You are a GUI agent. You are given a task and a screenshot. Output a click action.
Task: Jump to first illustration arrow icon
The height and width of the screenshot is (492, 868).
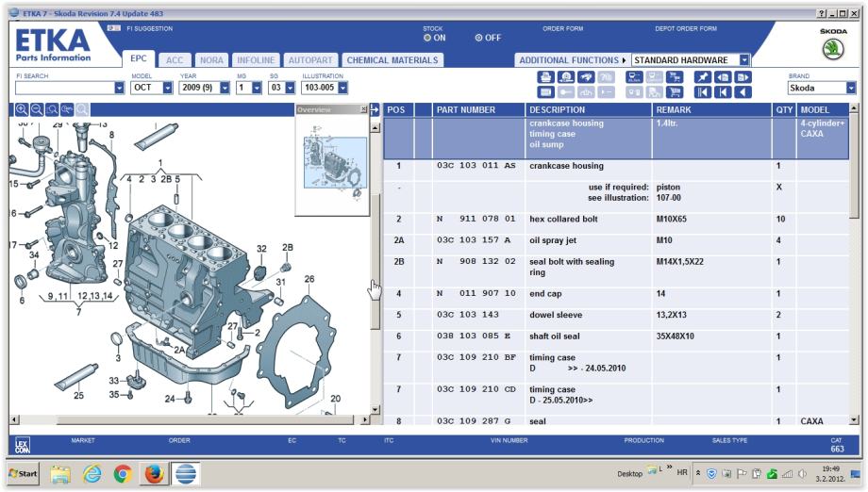704,92
